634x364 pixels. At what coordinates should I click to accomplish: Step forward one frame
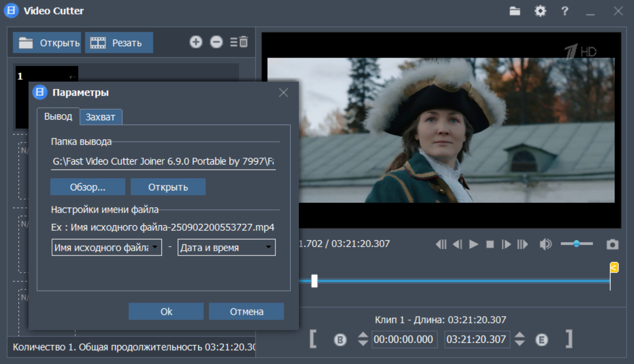[x=507, y=244]
